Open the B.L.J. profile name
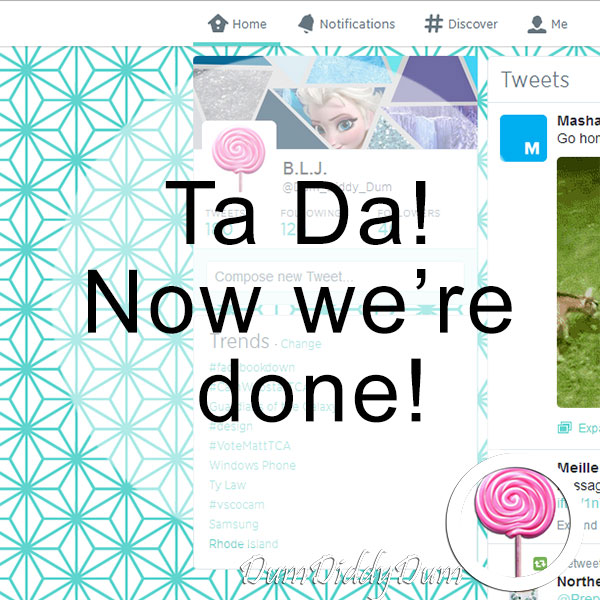The height and width of the screenshot is (600, 600). [x=305, y=168]
